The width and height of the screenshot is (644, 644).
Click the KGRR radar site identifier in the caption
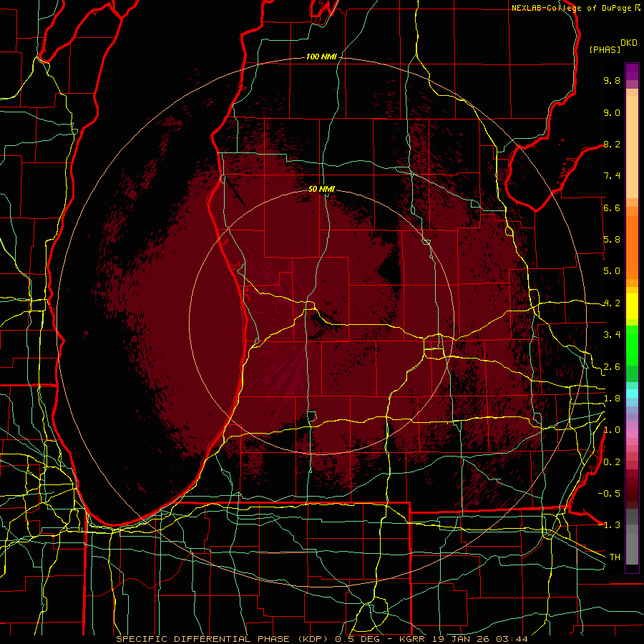point(413,639)
